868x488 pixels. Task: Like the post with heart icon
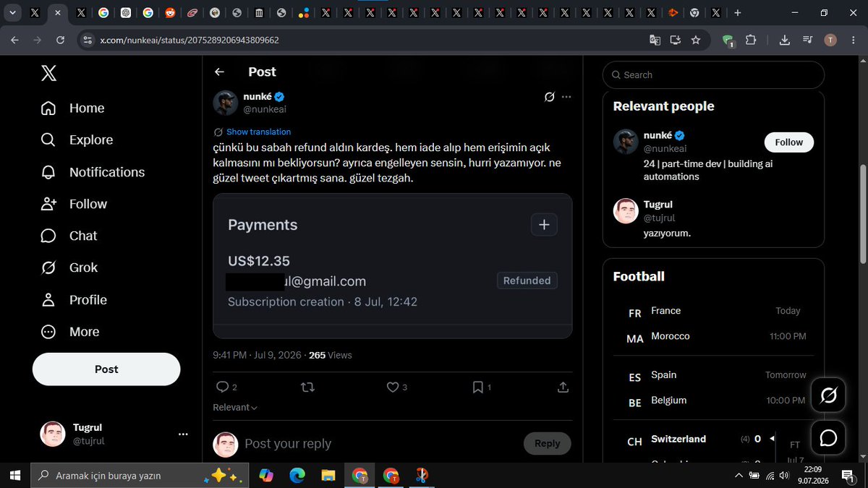(393, 387)
